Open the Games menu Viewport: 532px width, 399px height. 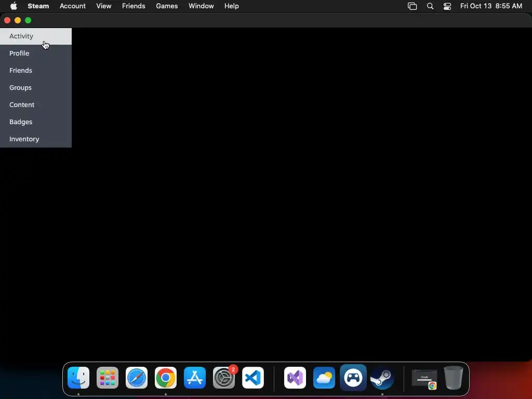click(167, 6)
